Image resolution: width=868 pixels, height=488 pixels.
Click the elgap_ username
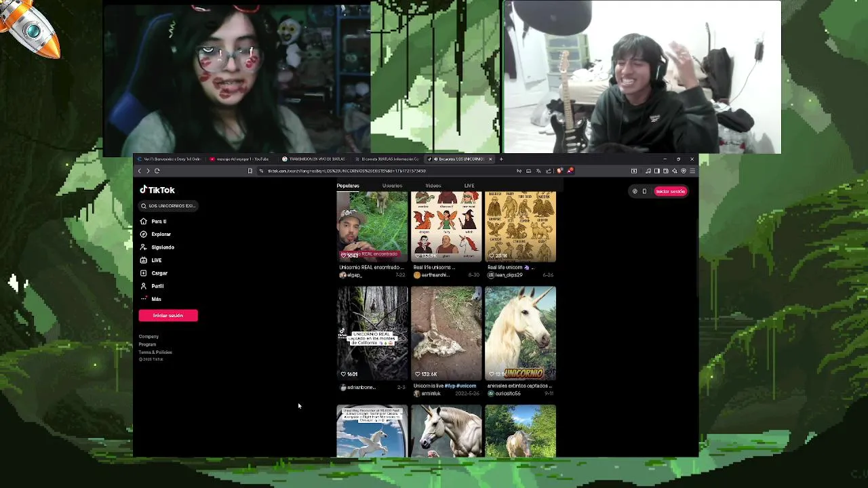[x=355, y=275]
